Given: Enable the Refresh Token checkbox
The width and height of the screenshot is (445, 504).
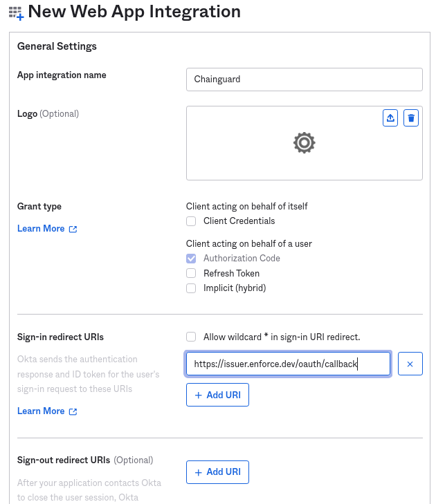Looking at the screenshot, I should point(191,274).
